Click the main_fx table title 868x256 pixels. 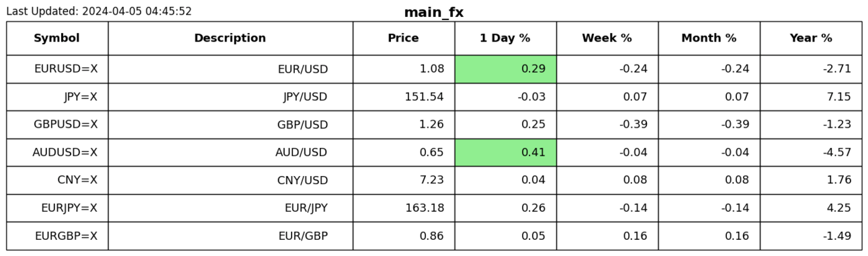pos(434,13)
